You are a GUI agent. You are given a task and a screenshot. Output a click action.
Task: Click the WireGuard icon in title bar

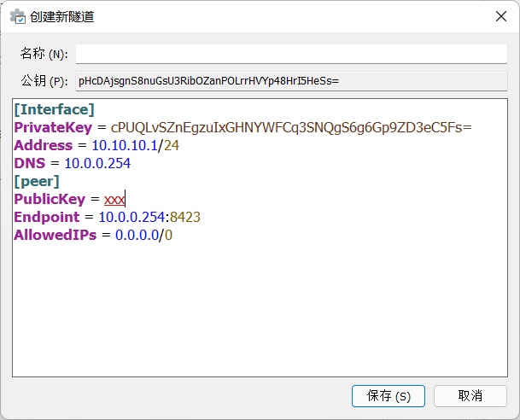tap(16, 15)
